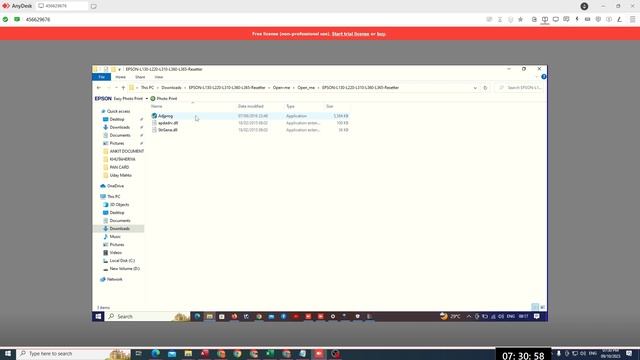Open AnyDesk main menu hamburger icon
This screenshot has height=360, width=640.
[x=632, y=19]
